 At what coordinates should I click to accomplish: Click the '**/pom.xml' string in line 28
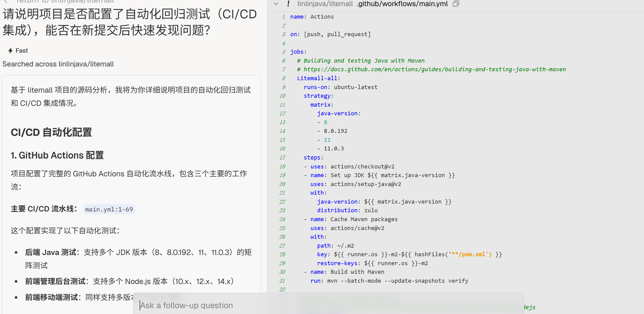click(x=468, y=254)
